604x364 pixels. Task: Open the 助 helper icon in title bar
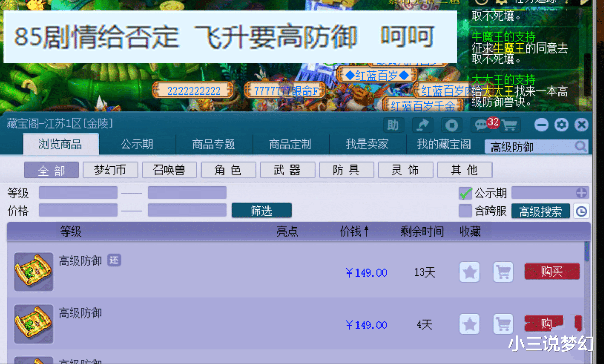coord(393,125)
